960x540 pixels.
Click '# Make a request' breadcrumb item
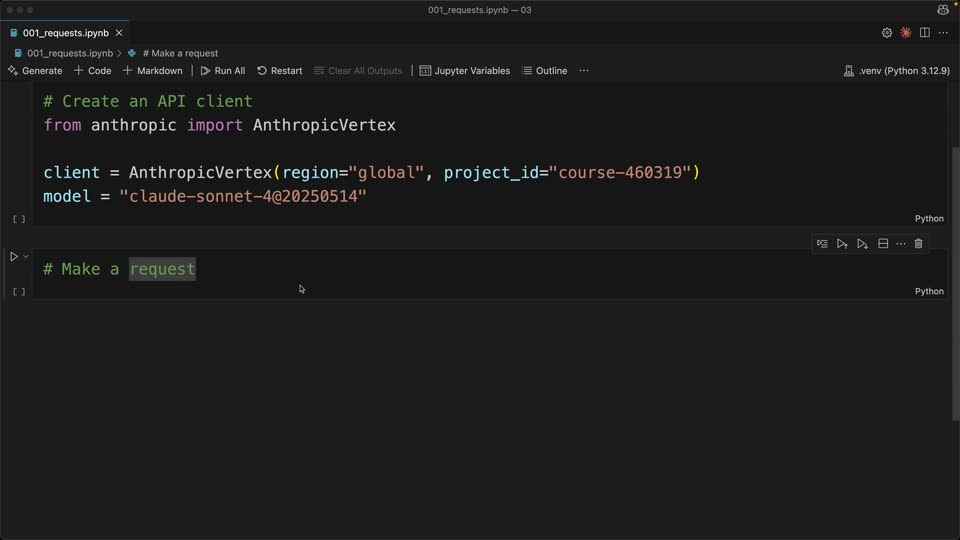(180, 53)
